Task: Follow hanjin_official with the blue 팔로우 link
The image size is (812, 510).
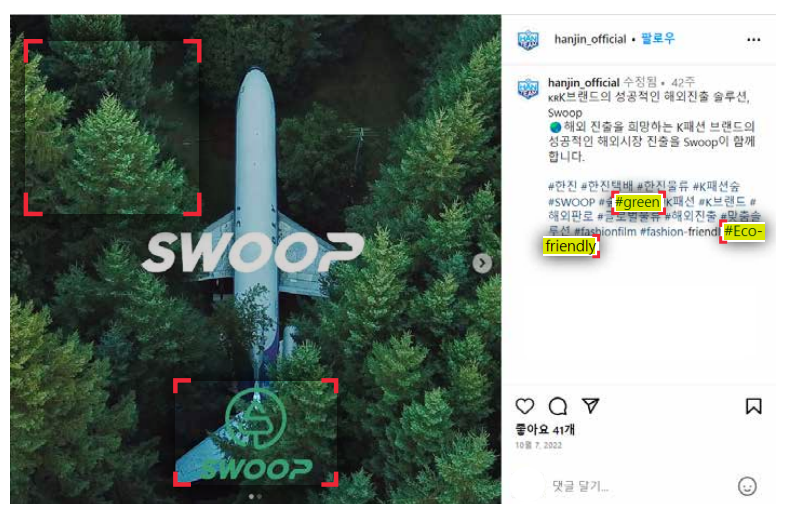Action: 658,38
